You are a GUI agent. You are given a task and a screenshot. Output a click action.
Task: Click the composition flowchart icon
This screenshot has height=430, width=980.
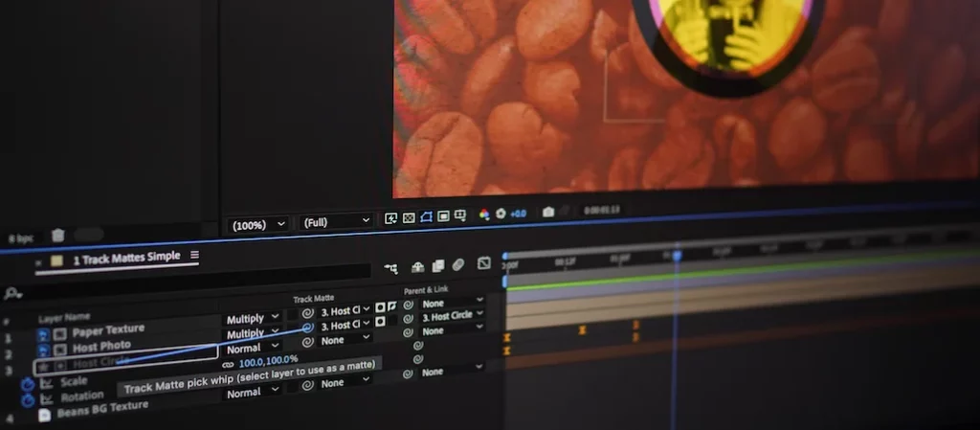(x=391, y=269)
